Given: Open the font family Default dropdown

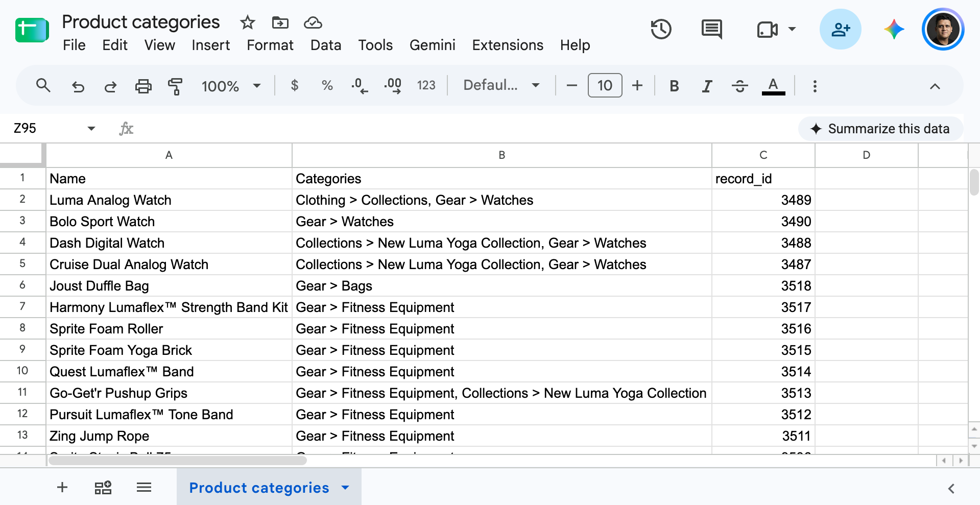Looking at the screenshot, I should coord(501,85).
